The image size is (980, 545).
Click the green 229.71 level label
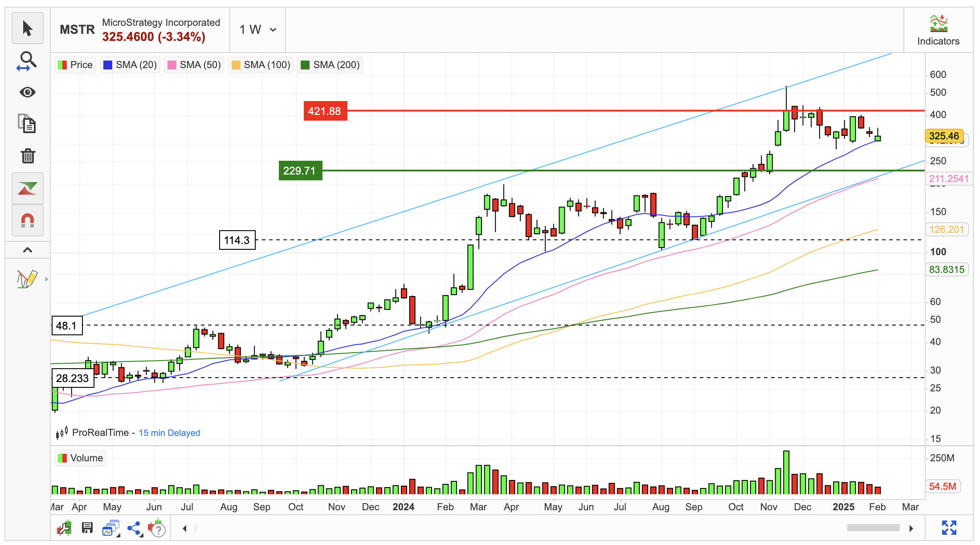300,171
